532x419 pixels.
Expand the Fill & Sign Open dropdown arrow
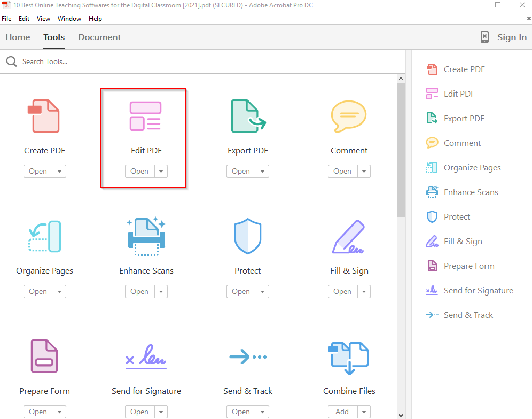[364, 292]
